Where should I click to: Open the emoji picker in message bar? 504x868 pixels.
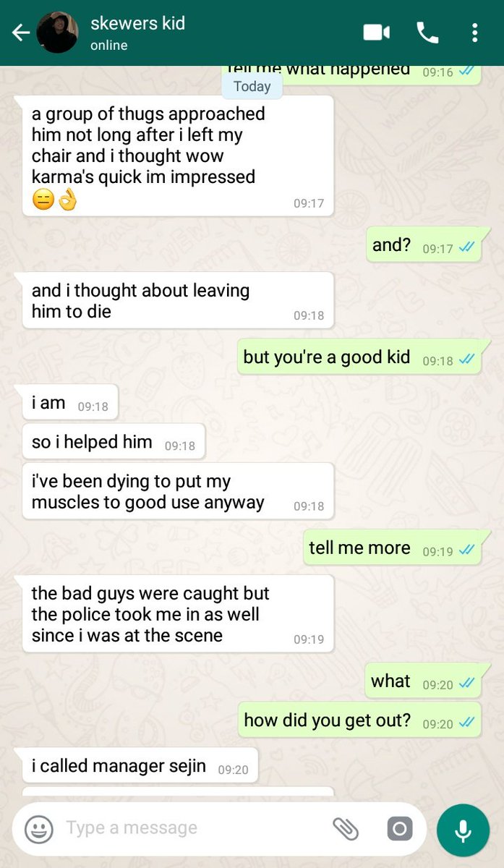click(x=39, y=829)
